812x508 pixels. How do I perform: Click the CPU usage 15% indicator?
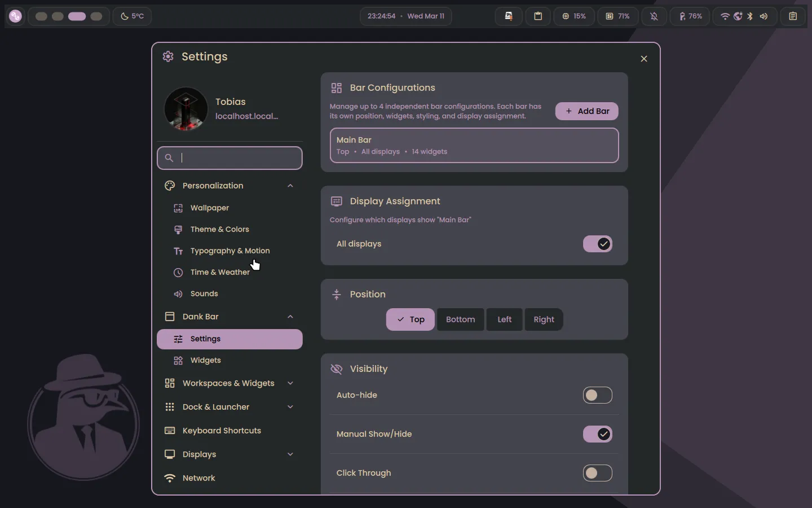coord(574,16)
